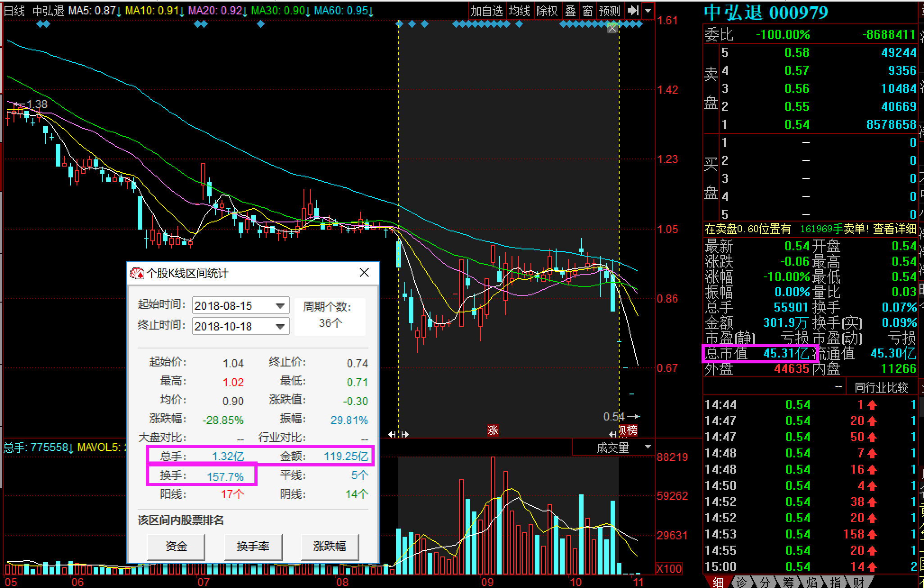
Task: Toggle overlay comparison with 叠 button
Action: (571, 11)
